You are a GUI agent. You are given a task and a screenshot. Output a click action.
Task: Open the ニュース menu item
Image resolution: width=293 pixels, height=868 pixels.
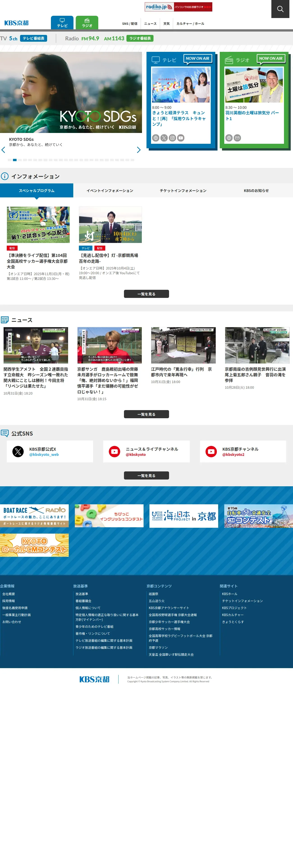coord(150,24)
